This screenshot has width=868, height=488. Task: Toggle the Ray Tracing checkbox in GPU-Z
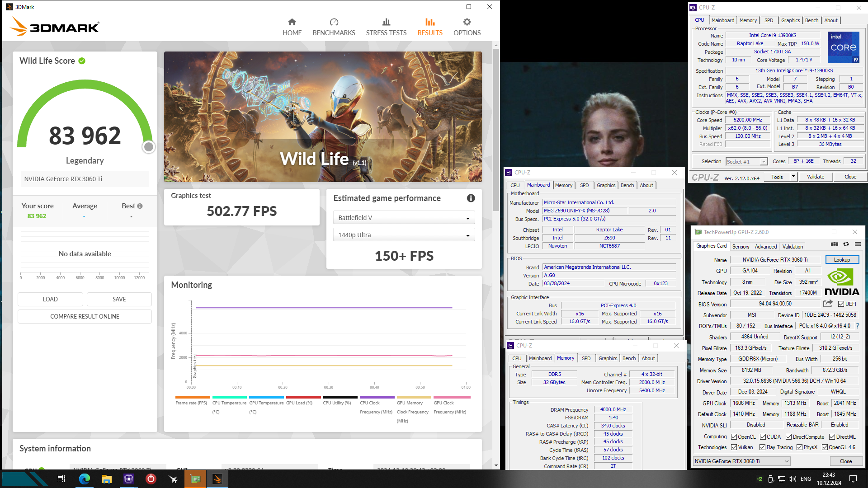click(763, 447)
